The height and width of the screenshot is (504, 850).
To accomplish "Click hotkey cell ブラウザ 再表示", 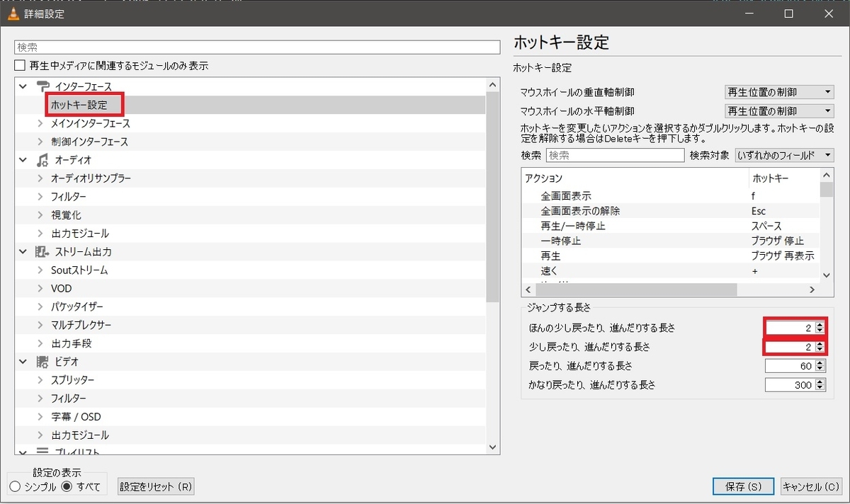I will click(x=783, y=256).
